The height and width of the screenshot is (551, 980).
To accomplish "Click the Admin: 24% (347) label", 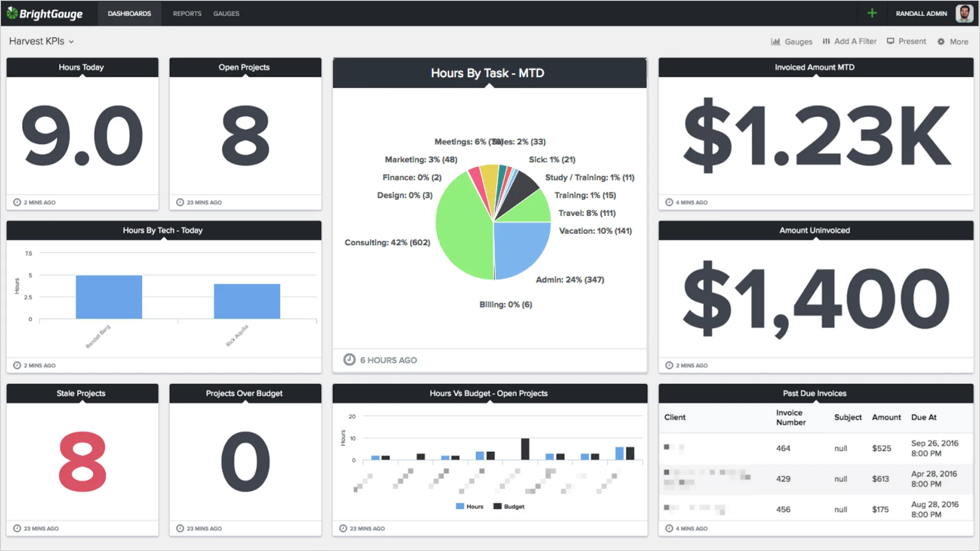I will coord(570,279).
